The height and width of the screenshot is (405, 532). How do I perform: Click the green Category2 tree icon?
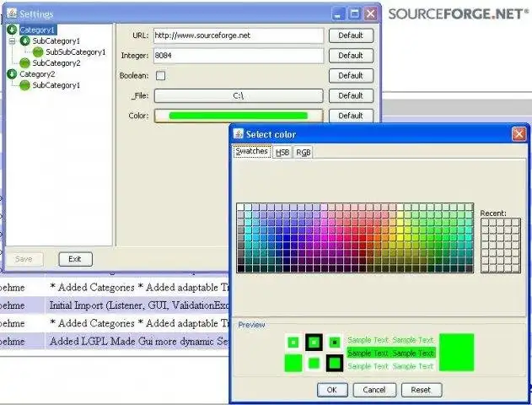[12, 74]
